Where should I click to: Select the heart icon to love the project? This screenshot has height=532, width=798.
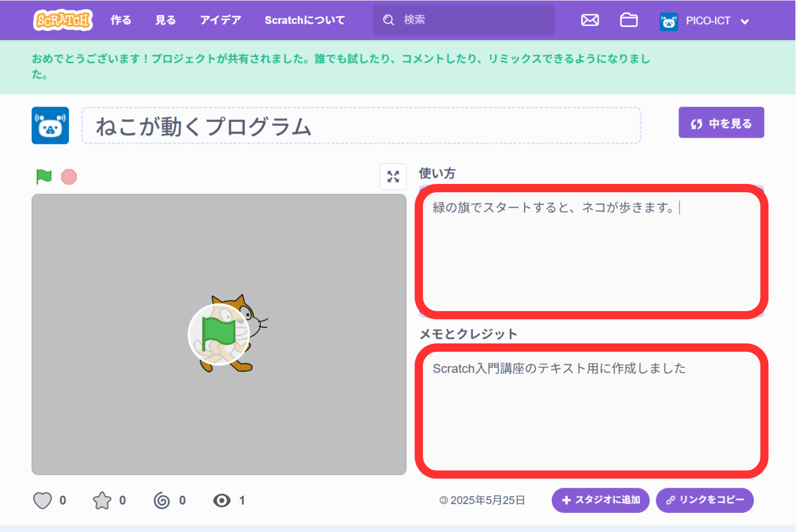click(x=43, y=500)
